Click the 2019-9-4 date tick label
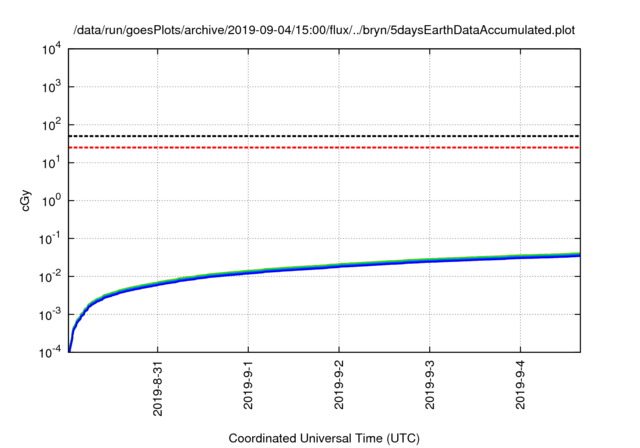The width and height of the screenshot is (640, 448). pos(520,385)
